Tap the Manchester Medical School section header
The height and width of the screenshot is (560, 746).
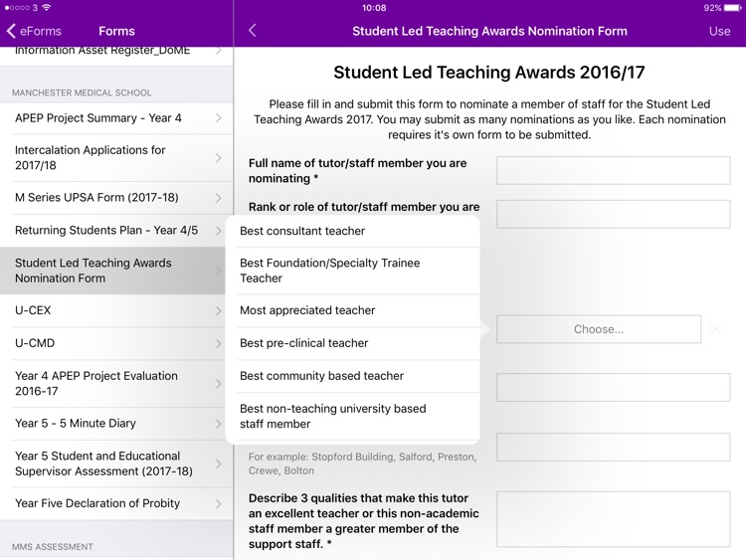point(82,93)
